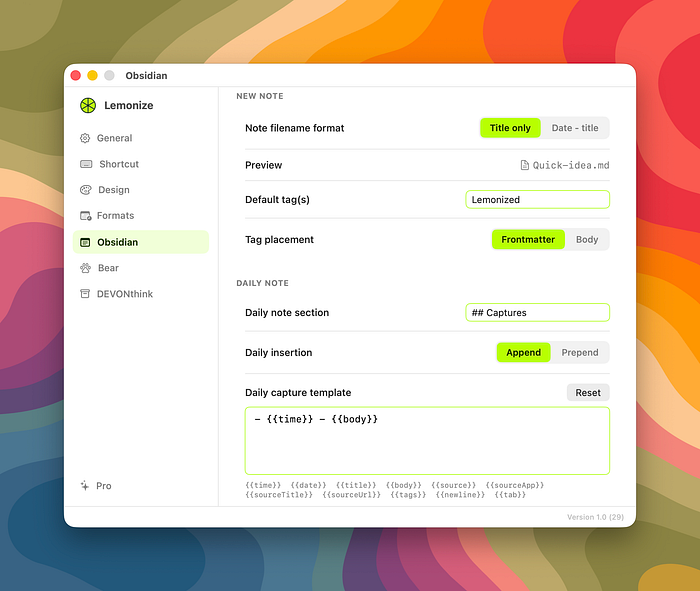The width and height of the screenshot is (700, 591).
Task: Insert the {{tab}} placeholder token
Action: click(510, 495)
